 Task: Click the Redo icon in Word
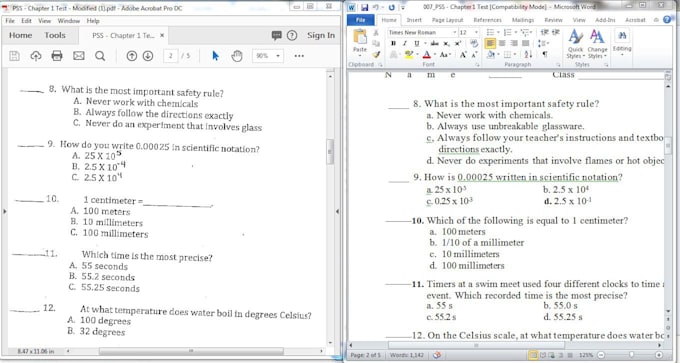(392, 7)
